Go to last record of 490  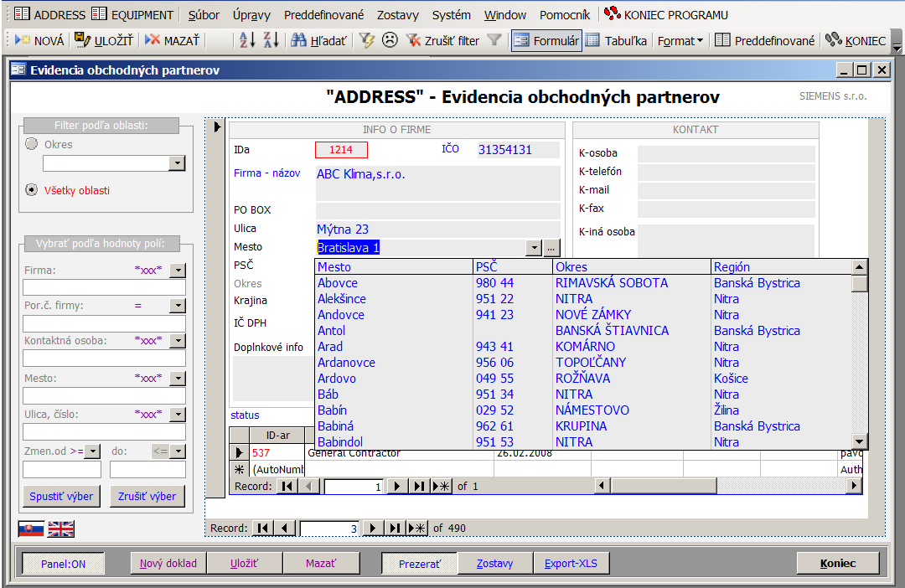coord(395,528)
